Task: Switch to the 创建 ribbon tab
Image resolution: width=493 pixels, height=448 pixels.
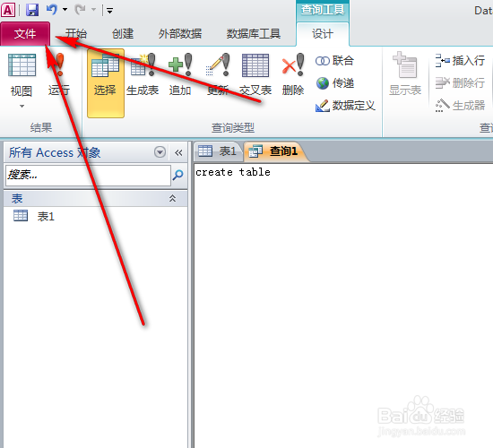Action: point(123,34)
